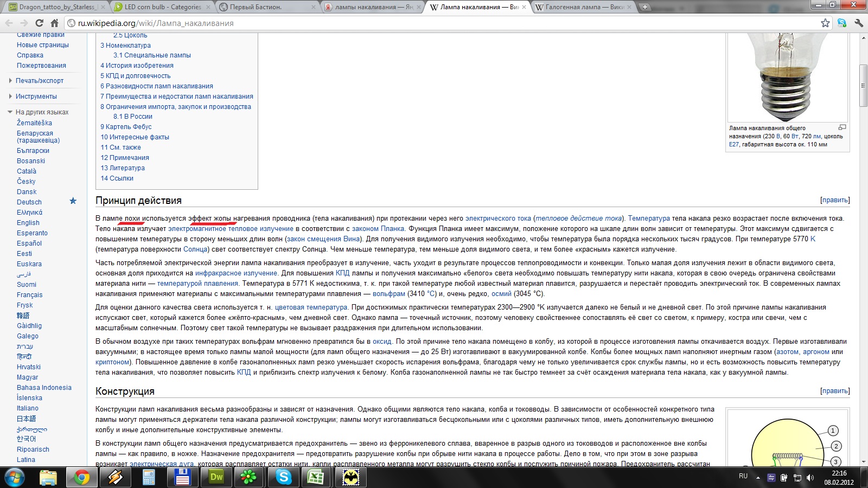Click править next to Принцип действия

point(835,200)
